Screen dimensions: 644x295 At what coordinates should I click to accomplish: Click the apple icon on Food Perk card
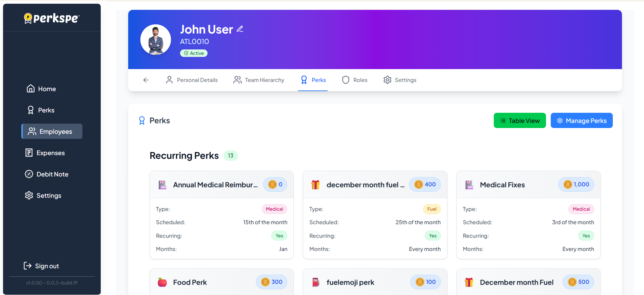pyautogui.click(x=162, y=282)
